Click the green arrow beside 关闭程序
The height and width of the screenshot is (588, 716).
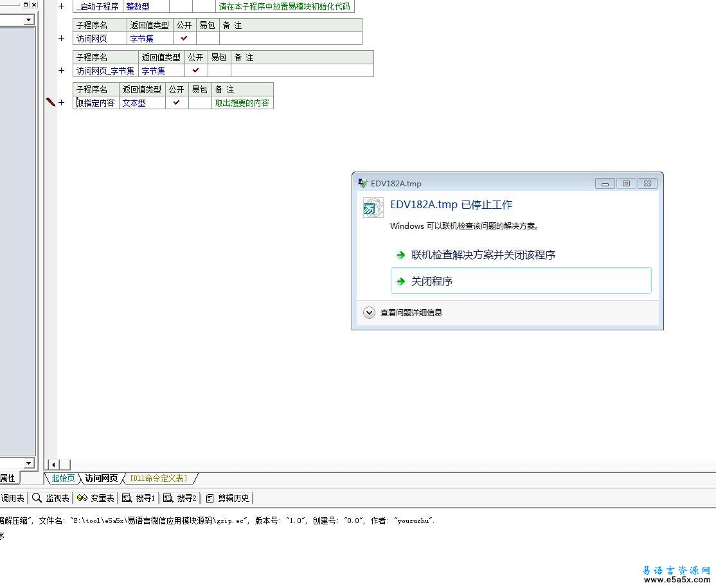401,281
